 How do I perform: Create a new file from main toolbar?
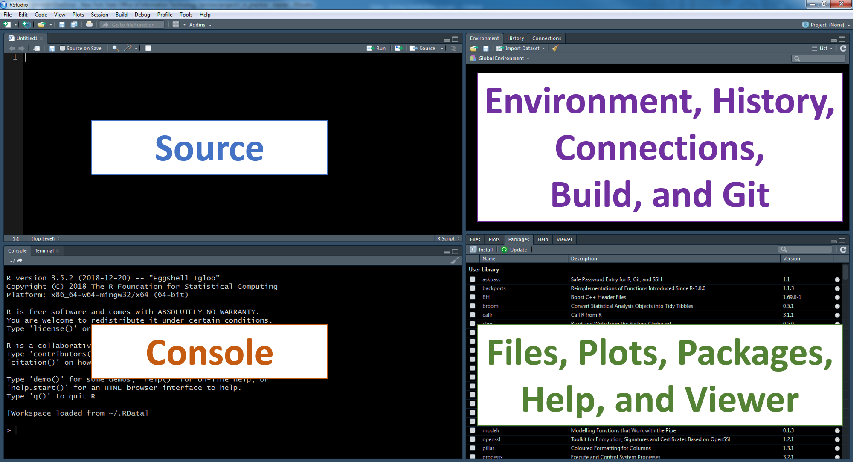[x=7, y=25]
